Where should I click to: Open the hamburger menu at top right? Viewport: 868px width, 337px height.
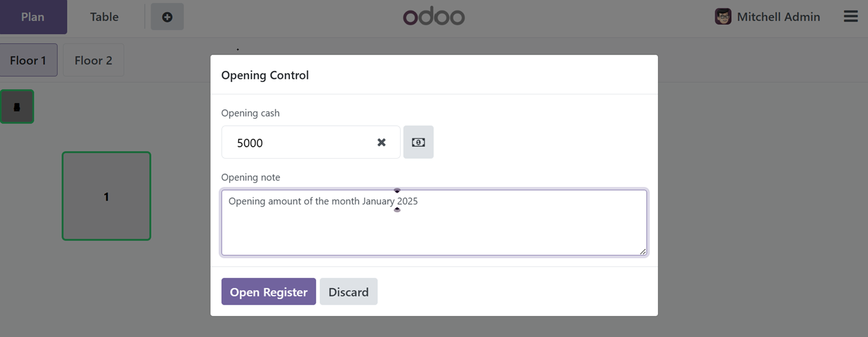850,16
